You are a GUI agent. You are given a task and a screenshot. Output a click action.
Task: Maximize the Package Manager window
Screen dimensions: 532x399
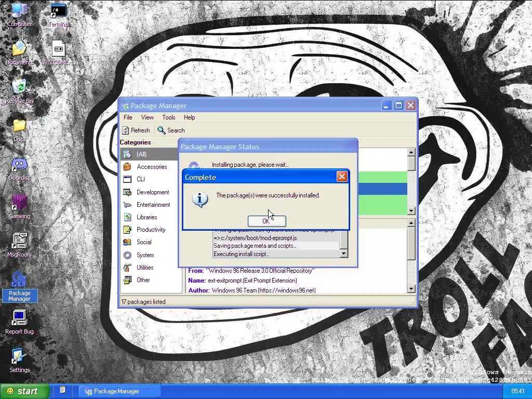click(x=398, y=105)
